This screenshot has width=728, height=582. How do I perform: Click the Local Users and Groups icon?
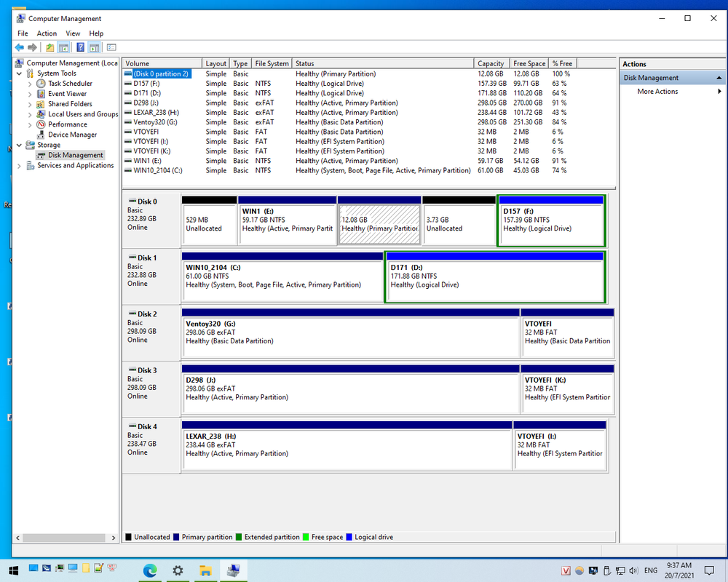pyautogui.click(x=41, y=114)
